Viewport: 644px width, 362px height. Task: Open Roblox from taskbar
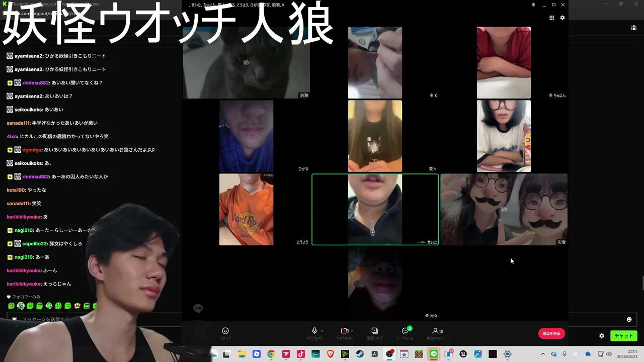[x=256, y=354]
